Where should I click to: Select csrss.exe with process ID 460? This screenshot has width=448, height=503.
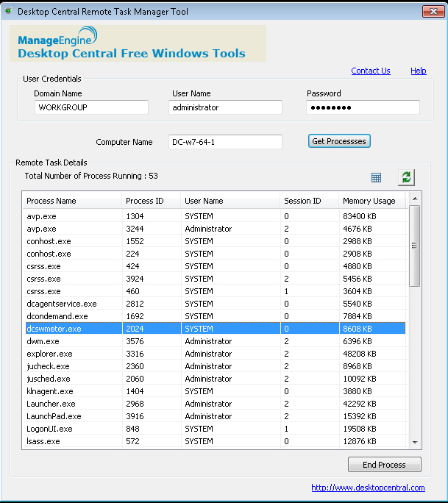tap(214, 291)
